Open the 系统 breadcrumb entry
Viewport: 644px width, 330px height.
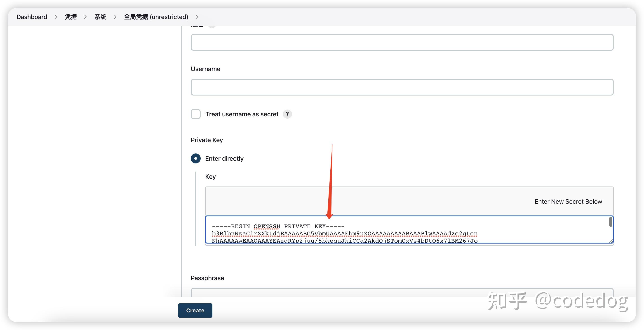click(100, 17)
